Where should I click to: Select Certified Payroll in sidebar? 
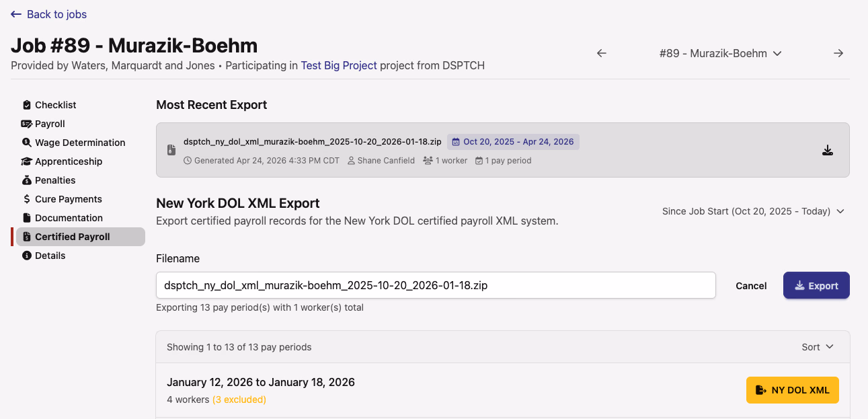point(81,237)
